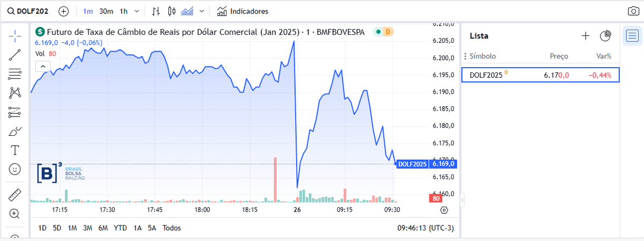This screenshot has height=241, width=644.
Task: Open chart settings gear icon
Action: click(x=444, y=210)
